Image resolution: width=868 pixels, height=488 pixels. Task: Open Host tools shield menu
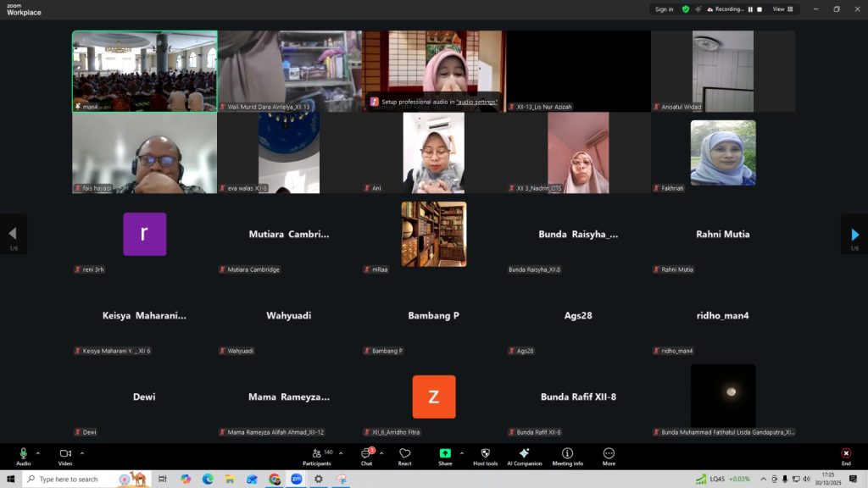[x=485, y=456]
